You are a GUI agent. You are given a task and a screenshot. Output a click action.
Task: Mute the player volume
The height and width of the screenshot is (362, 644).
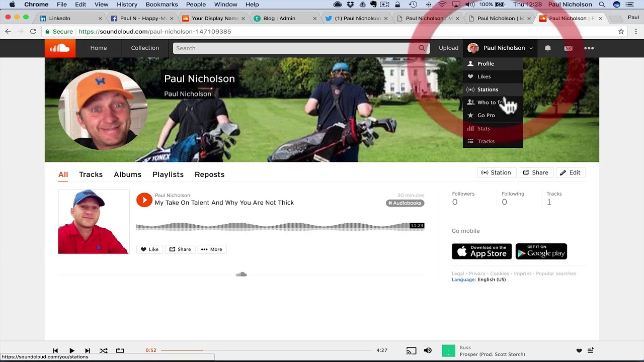coord(428,350)
